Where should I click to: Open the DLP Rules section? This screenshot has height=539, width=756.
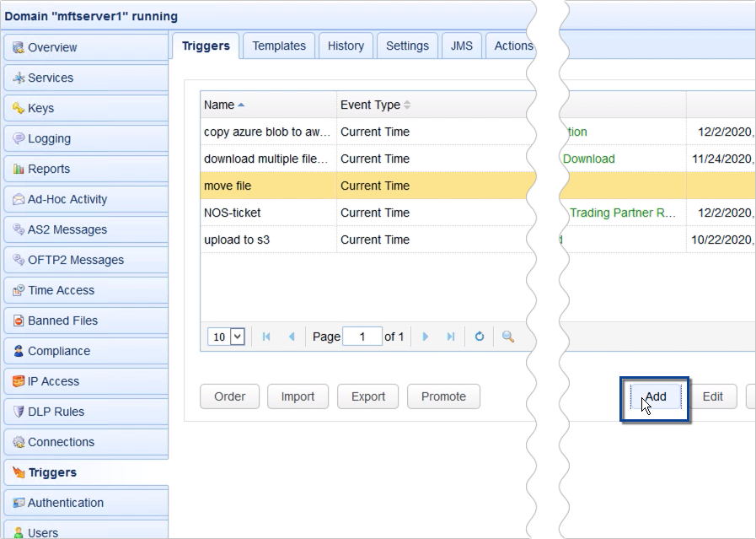point(57,412)
